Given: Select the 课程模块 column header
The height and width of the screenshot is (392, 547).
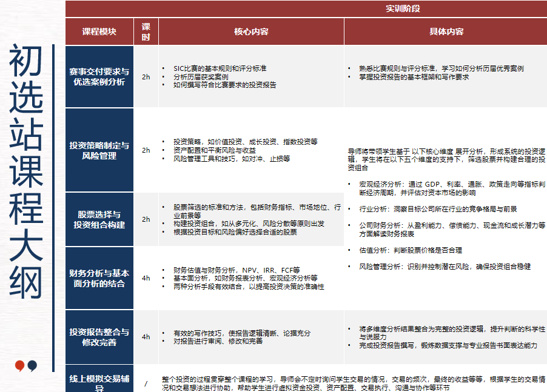Looking at the screenshot, I should tap(98, 31).
